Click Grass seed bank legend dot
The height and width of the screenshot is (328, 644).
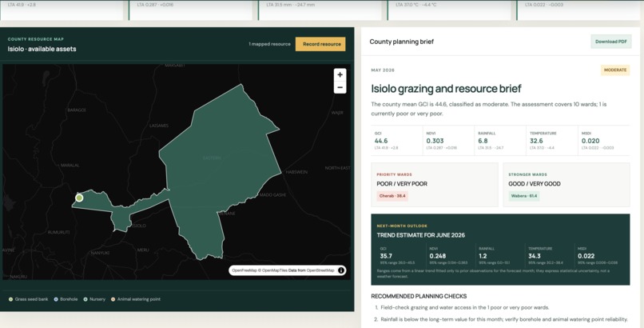click(x=10, y=299)
